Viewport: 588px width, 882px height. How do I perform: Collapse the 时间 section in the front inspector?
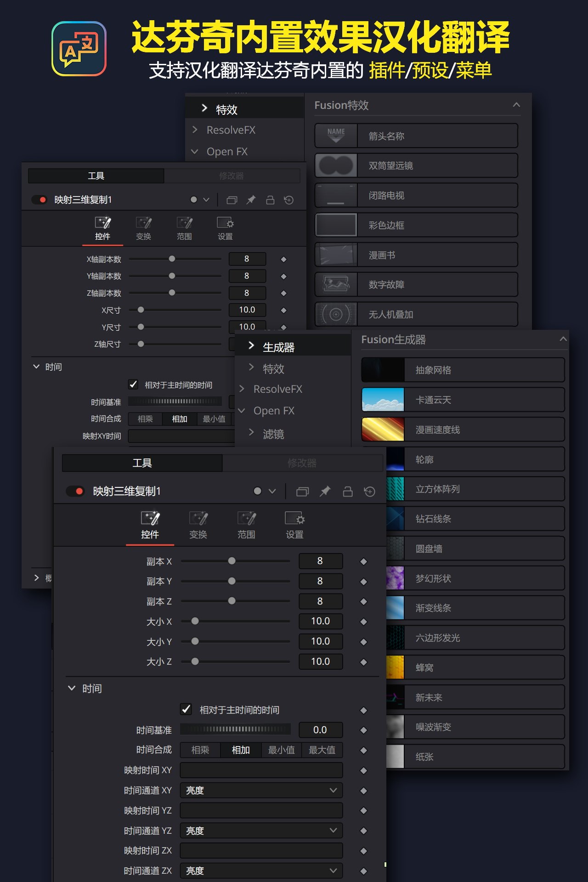pyautogui.click(x=72, y=688)
